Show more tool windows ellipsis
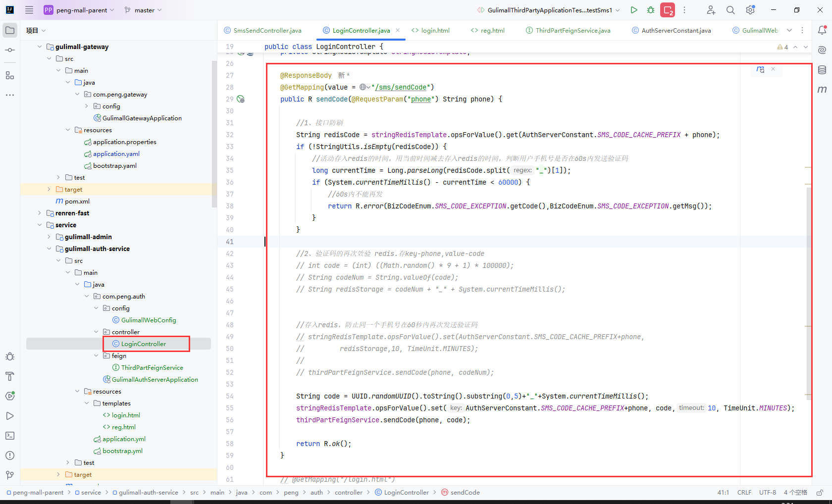 (10, 95)
